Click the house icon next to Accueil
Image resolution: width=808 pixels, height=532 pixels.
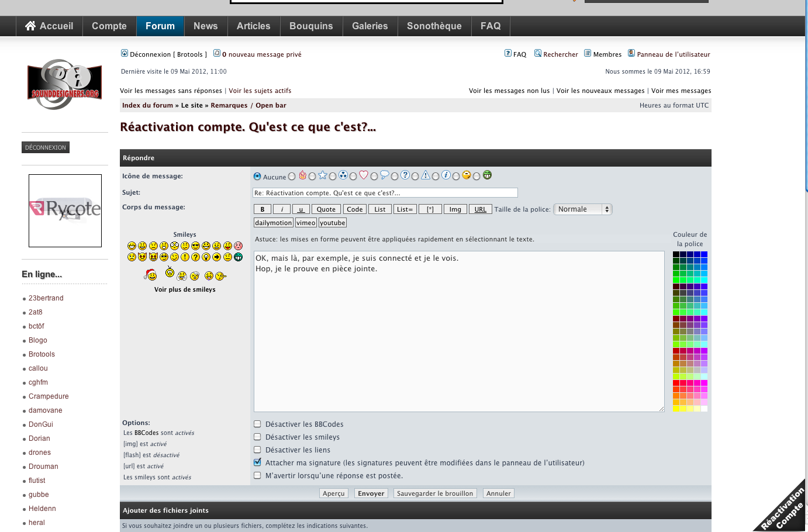coord(30,26)
